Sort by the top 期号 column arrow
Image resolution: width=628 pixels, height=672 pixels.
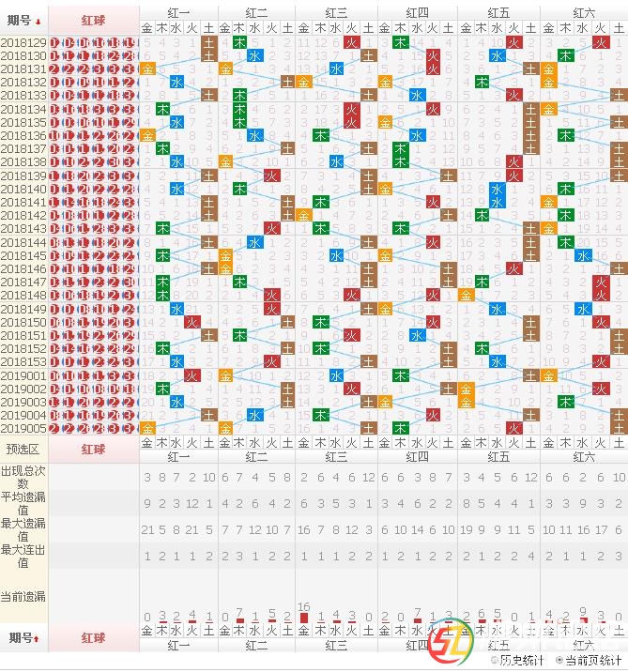[38, 21]
